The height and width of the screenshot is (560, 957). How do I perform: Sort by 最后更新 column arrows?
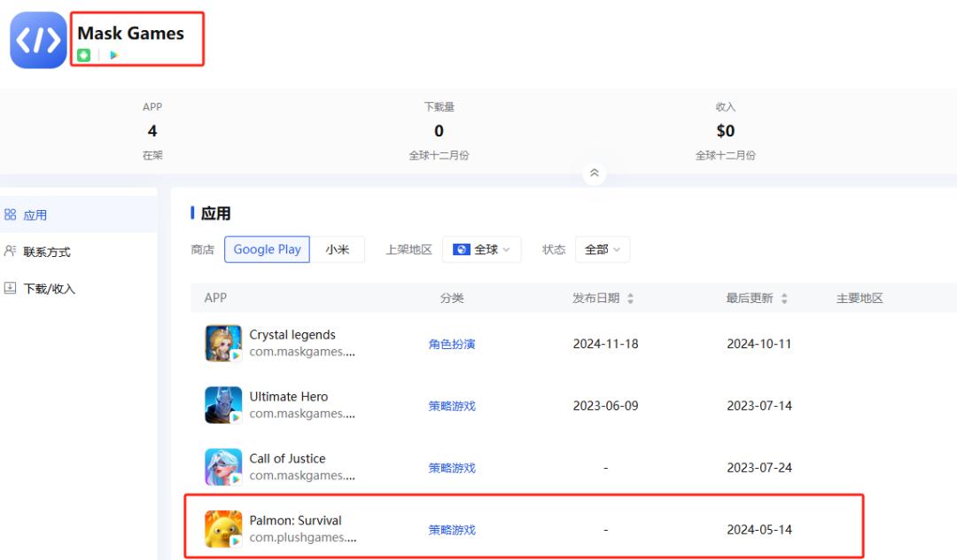tap(784, 299)
